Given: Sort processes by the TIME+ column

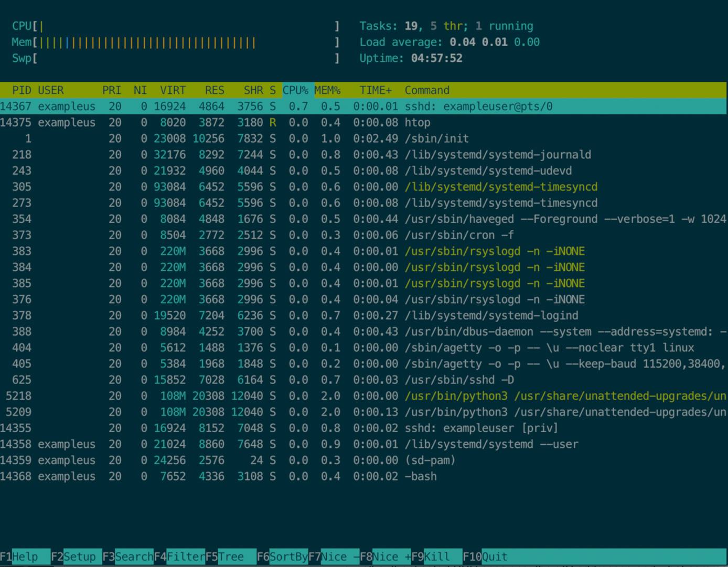Looking at the screenshot, I should [x=376, y=90].
